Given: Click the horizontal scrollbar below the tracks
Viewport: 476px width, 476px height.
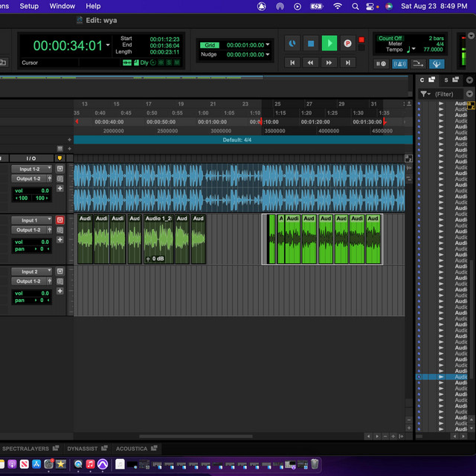Looking at the screenshot, I should click(196, 437).
